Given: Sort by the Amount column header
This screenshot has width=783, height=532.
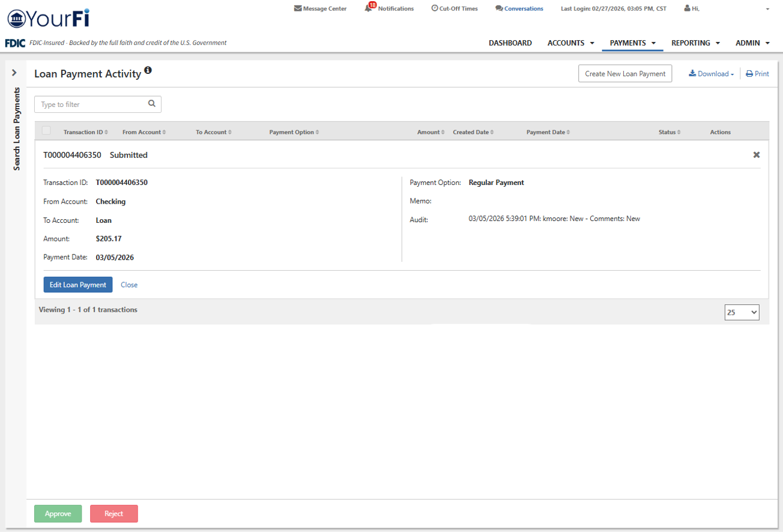Looking at the screenshot, I should (431, 132).
